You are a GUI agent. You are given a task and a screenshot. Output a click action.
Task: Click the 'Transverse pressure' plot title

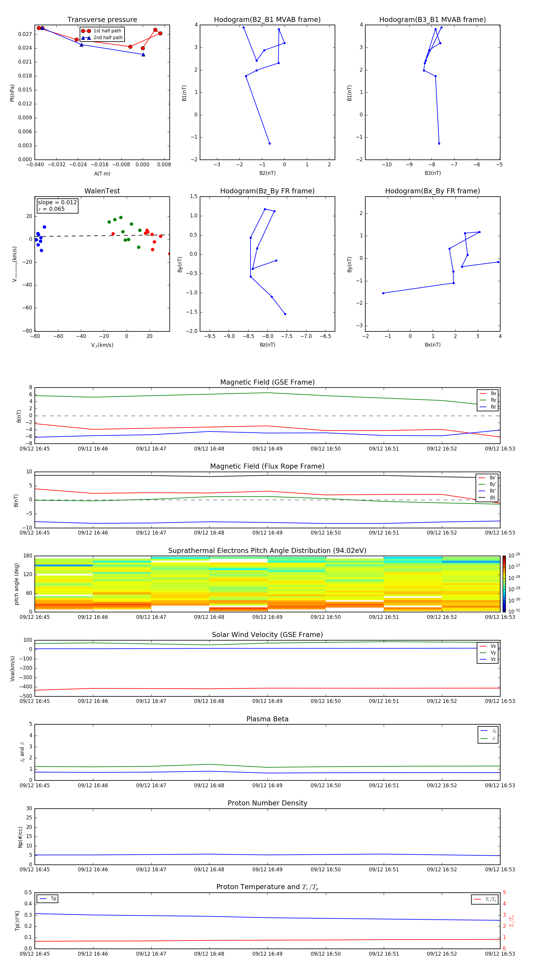[102, 20]
